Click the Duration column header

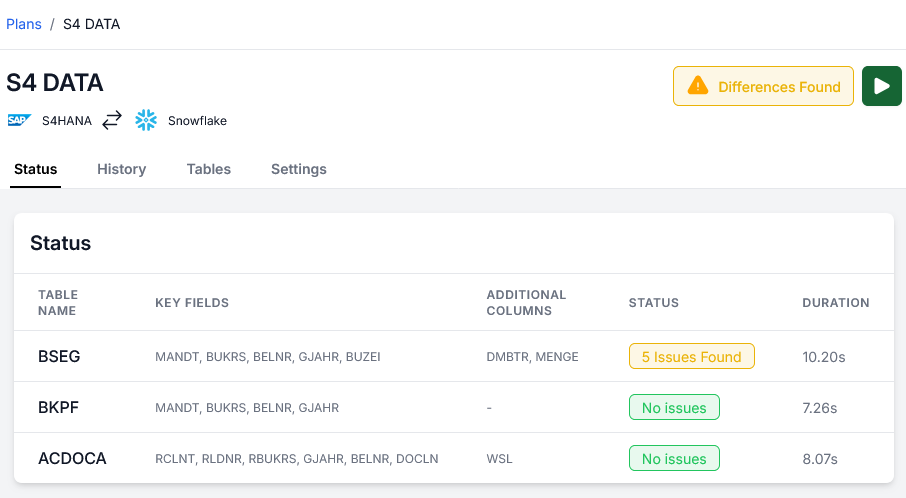[835, 303]
